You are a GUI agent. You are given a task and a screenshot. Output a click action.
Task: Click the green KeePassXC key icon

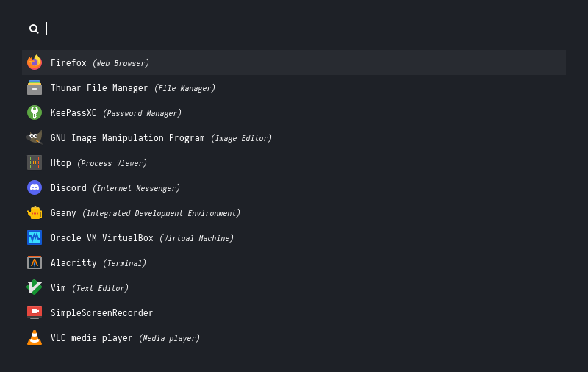(35, 112)
